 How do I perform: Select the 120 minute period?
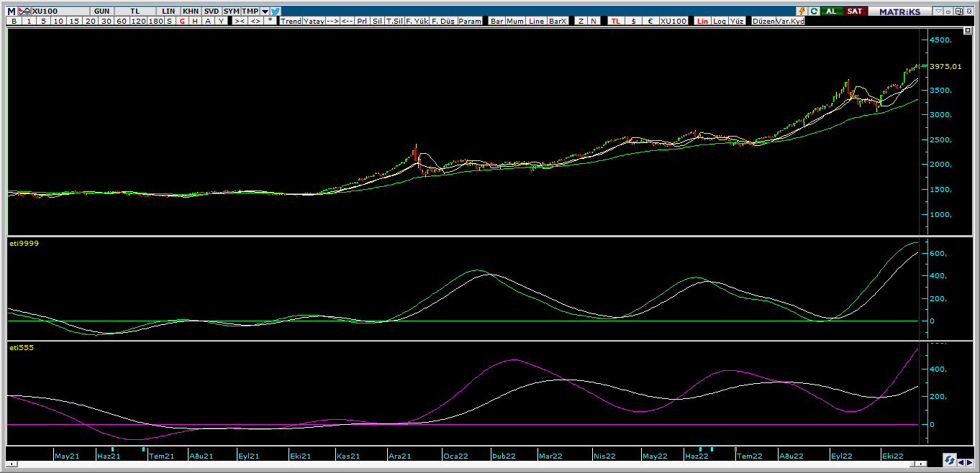138,21
